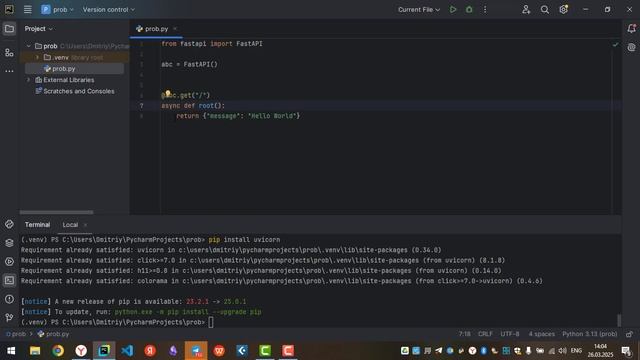
Task: Click the PyCharm logo icon in title bar
Action: coord(9,9)
